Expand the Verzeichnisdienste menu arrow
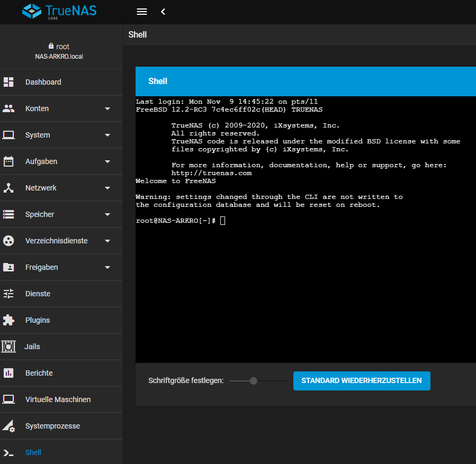Screen dimensions: 476x464 [107, 241]
